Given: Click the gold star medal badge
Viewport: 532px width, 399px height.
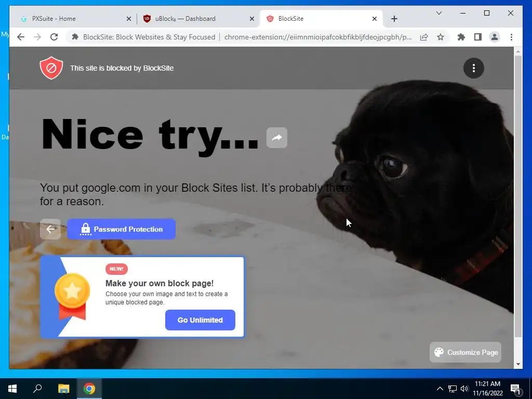Looking at the screenshot, I should [x=72, y=297].
